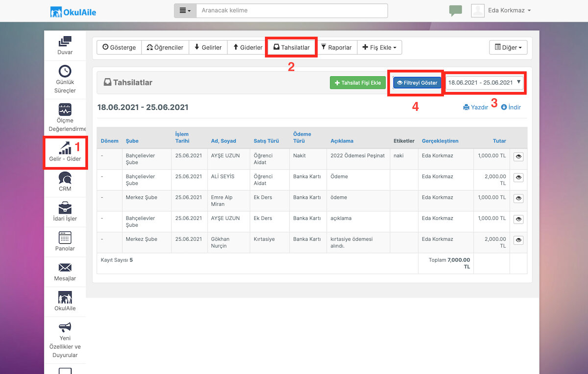Switch to the Gösterge tab
588x374 pixels.
[119, 47]
